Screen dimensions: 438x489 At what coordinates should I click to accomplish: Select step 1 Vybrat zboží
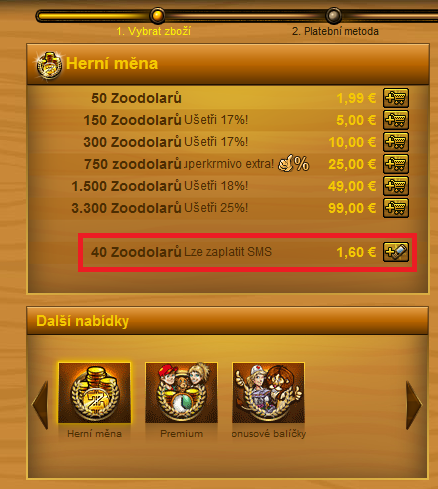point(154,31)
